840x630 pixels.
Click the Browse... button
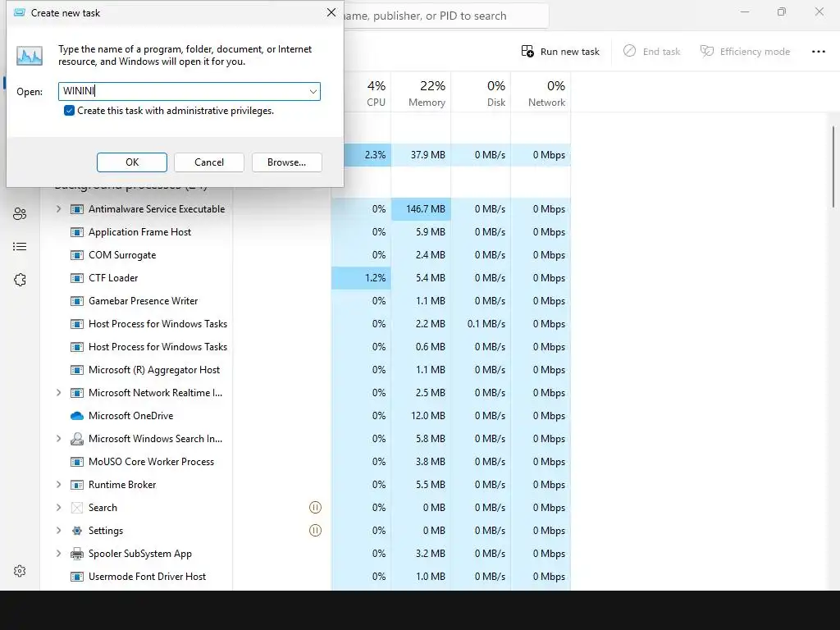coord(286,162)
